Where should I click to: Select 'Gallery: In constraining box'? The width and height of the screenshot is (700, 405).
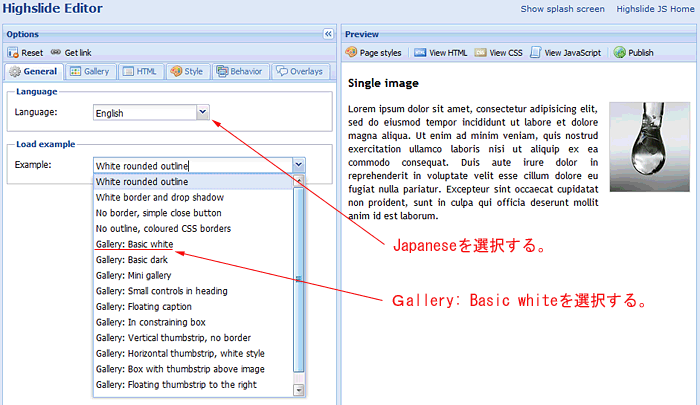[x=193, y=322]
